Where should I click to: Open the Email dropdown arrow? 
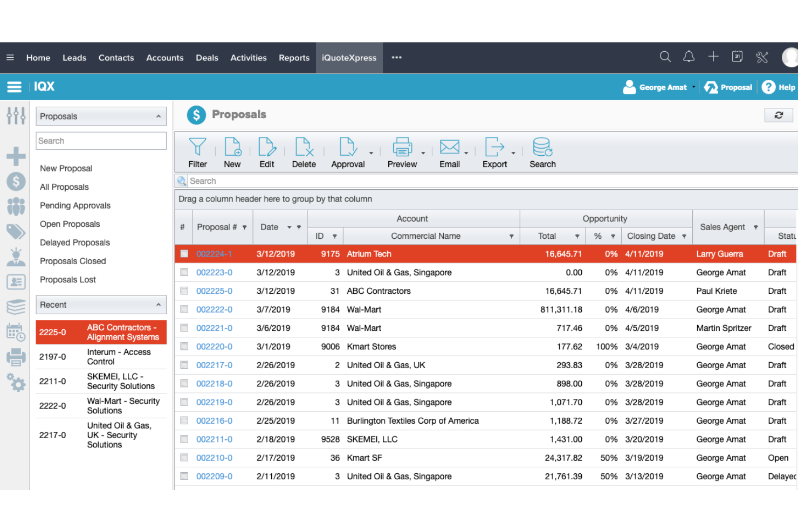pyautogui.click(x=466, y=153)
